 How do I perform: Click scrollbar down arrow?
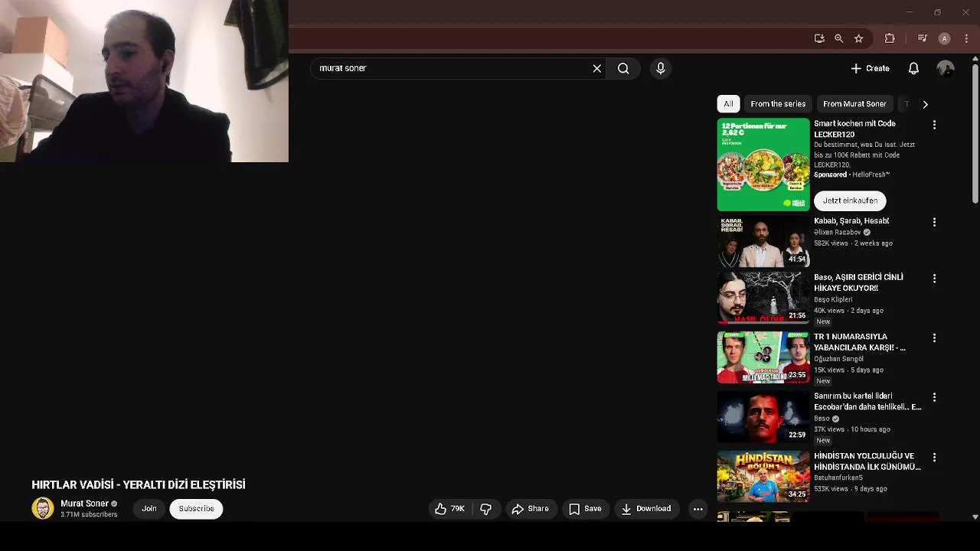(975, 517)
